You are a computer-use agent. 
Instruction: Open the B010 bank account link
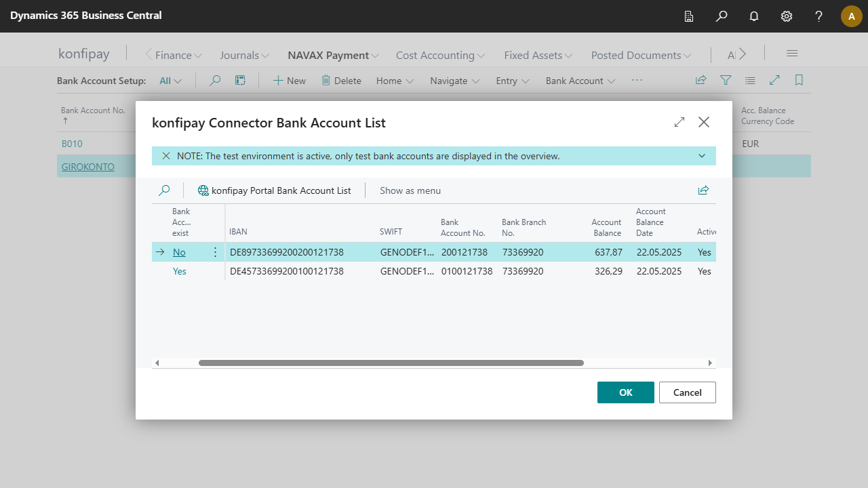72,144
